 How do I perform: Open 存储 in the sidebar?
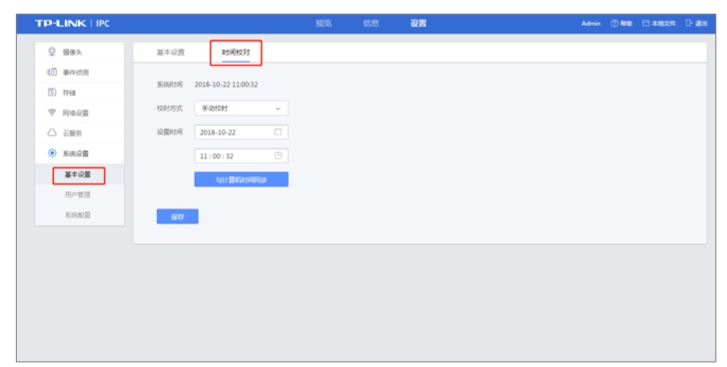pos(69,93)
